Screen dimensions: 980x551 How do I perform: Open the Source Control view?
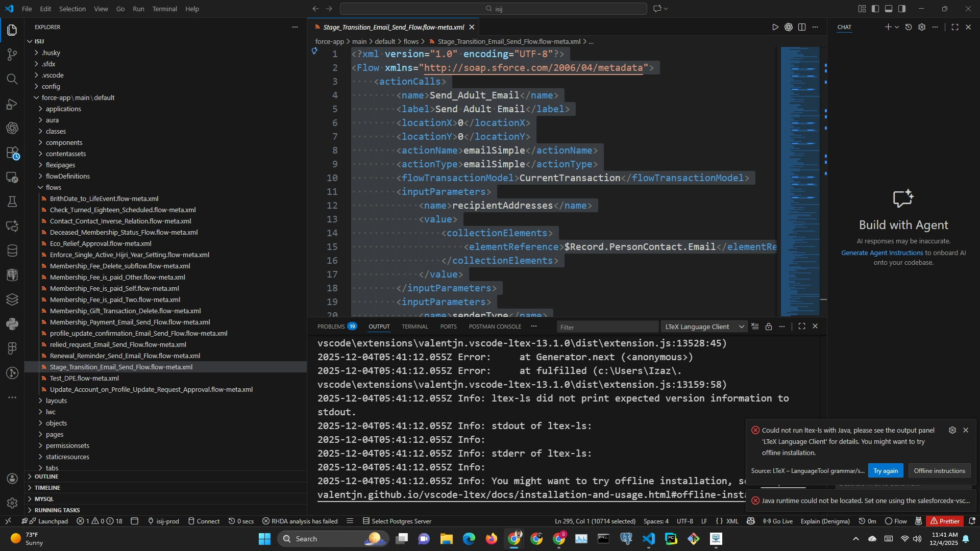(x=12, y=55)
